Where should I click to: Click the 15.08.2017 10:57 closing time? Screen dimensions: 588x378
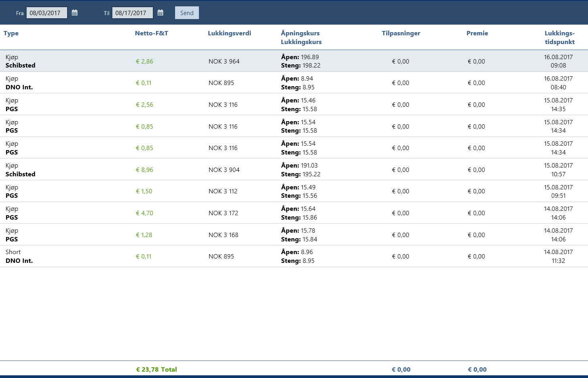tap(558, 170)
